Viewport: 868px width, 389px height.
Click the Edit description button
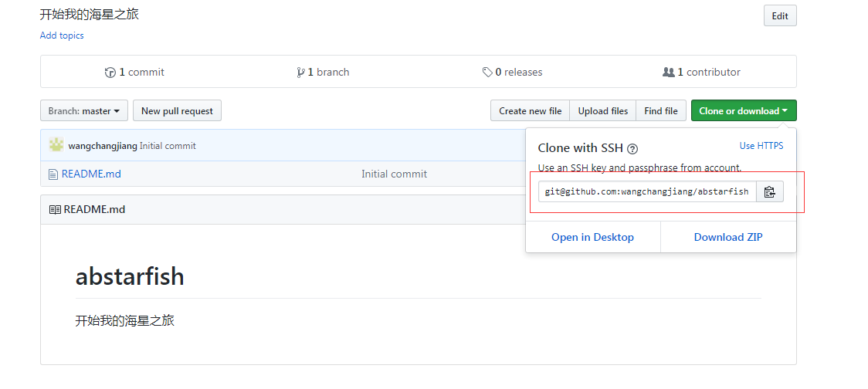(780, 16)
